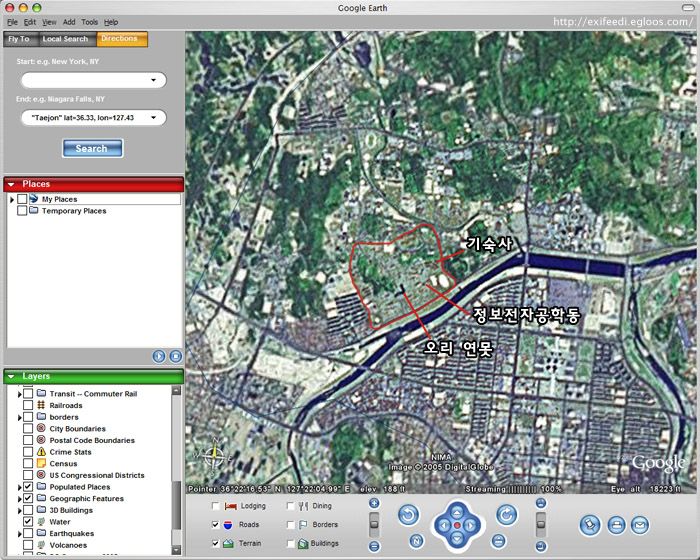Open the View menu
The width and height of the screenshot is (700, 560).
49,22
